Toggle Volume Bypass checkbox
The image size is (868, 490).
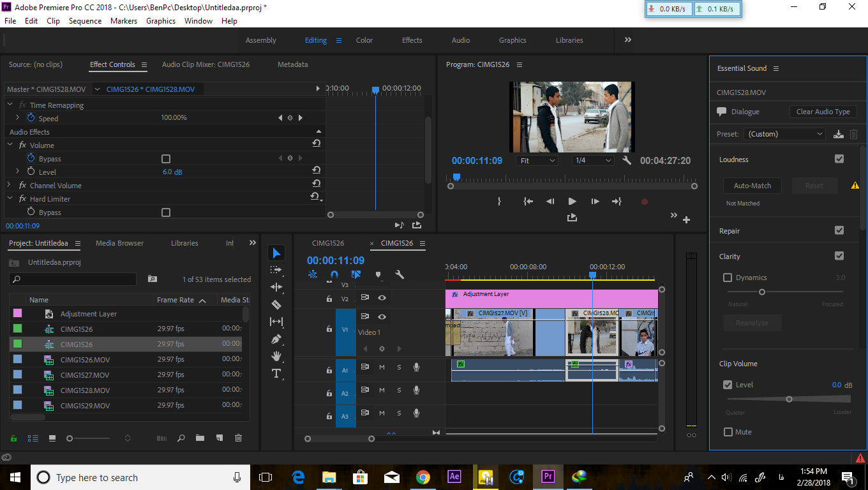pyautogui.click(x=166, y=158)
